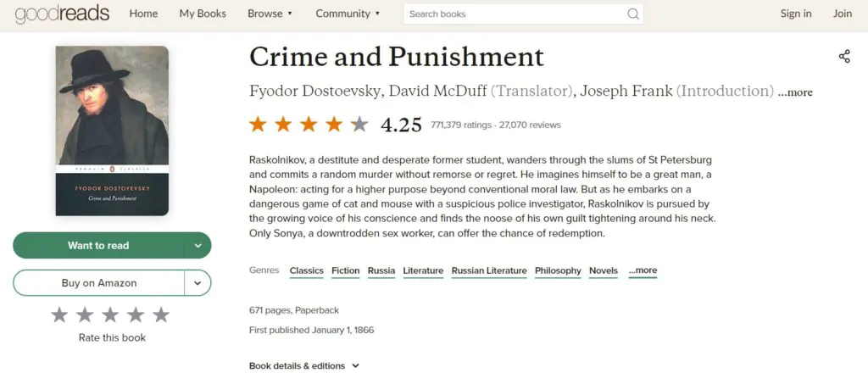Click the share icon
The height and width of the screenshot is (384, 868).
tap(843, 57)
